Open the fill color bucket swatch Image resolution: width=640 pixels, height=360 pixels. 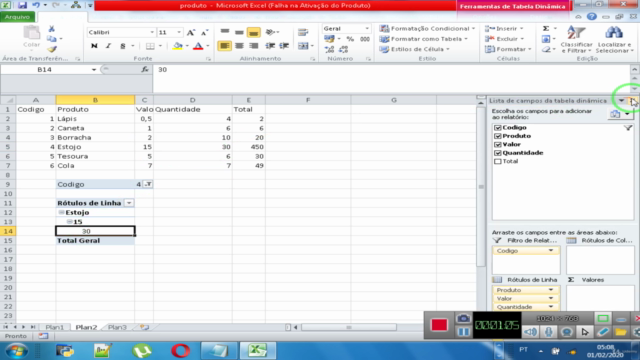[178, 46]
